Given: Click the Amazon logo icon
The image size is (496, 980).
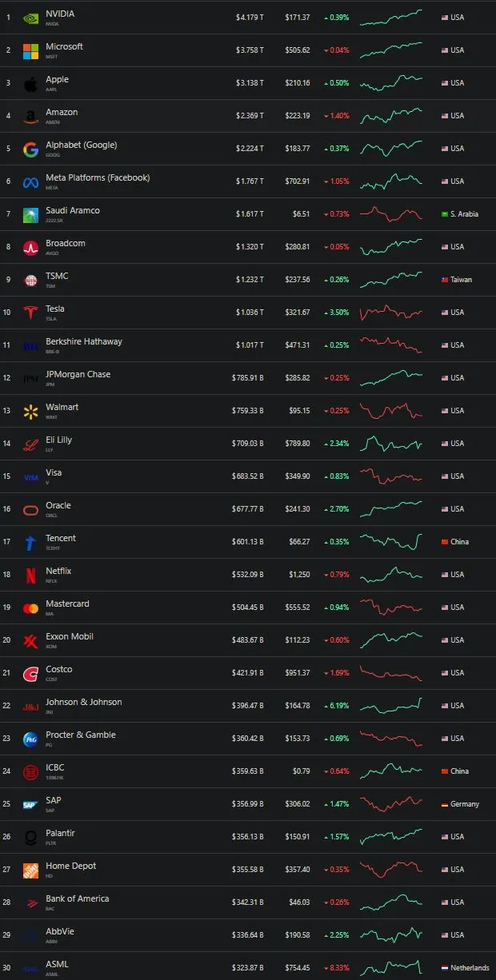Looking at the screenshot, I should [30, 116].
